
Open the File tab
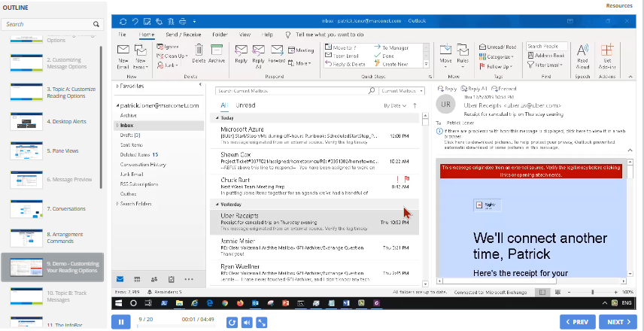(122, 35)
